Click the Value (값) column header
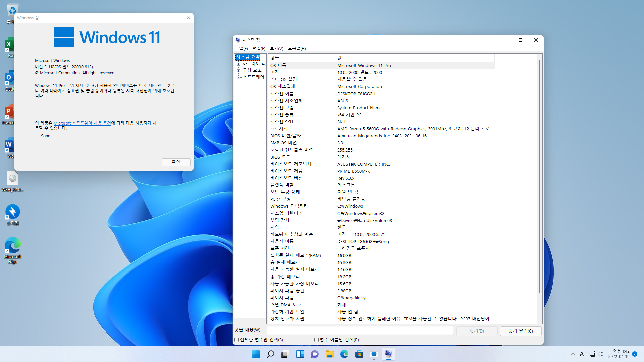This screenshot has width=644, height=362. coord(415,58)
